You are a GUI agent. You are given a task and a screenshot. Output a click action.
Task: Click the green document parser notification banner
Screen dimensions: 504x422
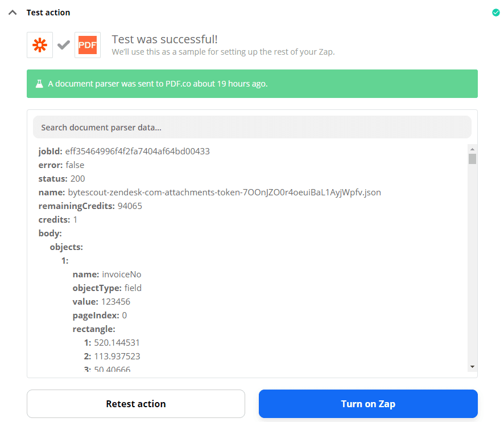252,83
